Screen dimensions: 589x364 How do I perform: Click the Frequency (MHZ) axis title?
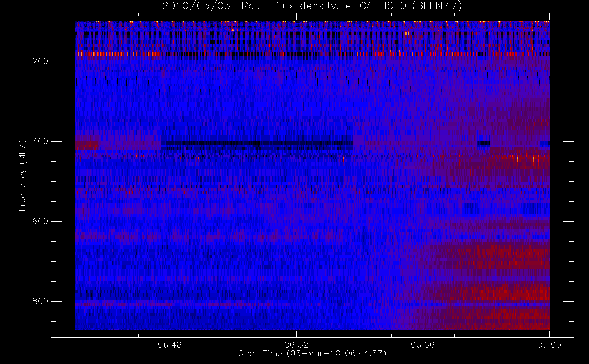pos(23,175)
